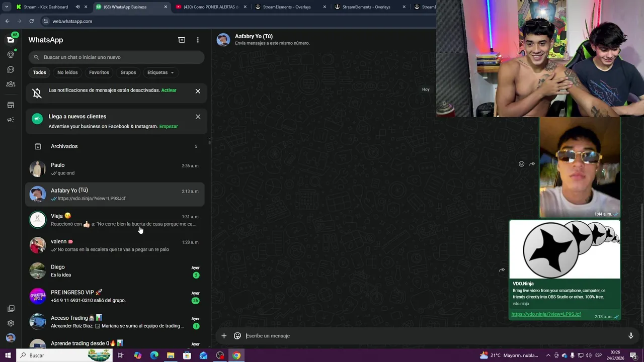Open the VDO.Ninja link preview thumbnail
This screenshot has height=362, width=644.
(x=565, y=249)
